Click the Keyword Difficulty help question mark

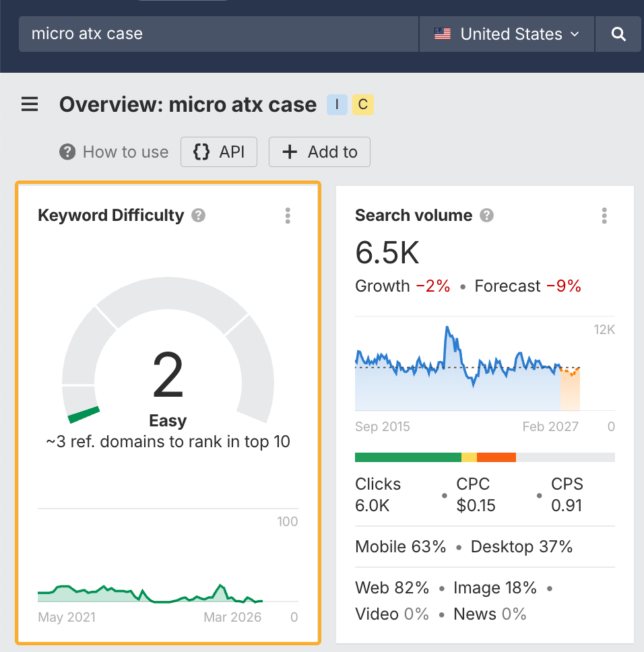[197, 216]
